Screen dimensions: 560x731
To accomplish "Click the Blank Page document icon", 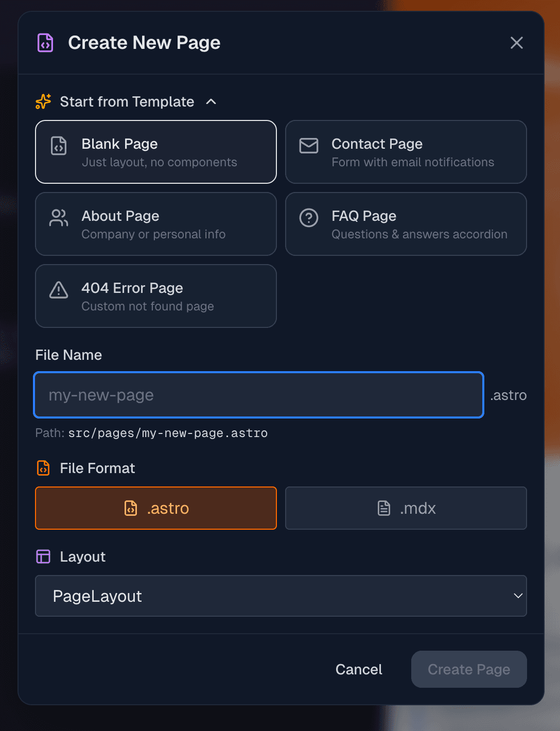I will click(x=58, y=146).
